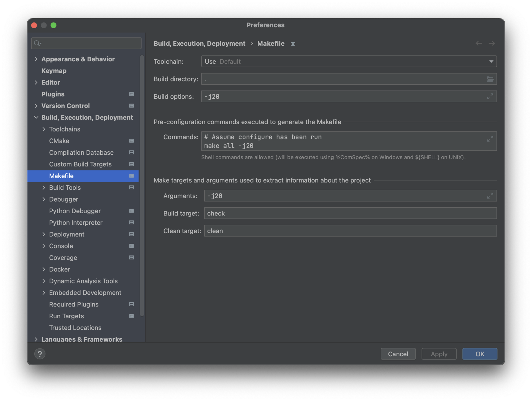532x401 pixels.
Task: Open the Build Execution Deployment section
Action: 87,117
